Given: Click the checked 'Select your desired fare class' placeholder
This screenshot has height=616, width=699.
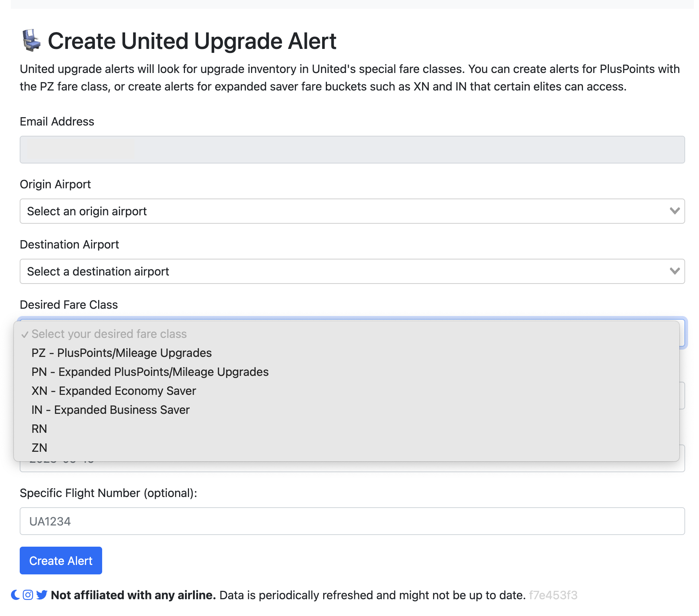Looking at the screenshot, I should tap(346, 334).
